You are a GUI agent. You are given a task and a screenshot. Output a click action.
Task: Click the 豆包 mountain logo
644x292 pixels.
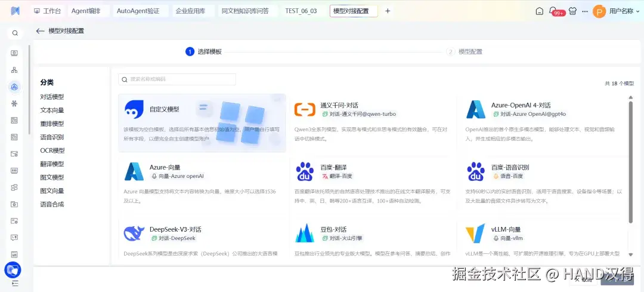coord(305,233)
